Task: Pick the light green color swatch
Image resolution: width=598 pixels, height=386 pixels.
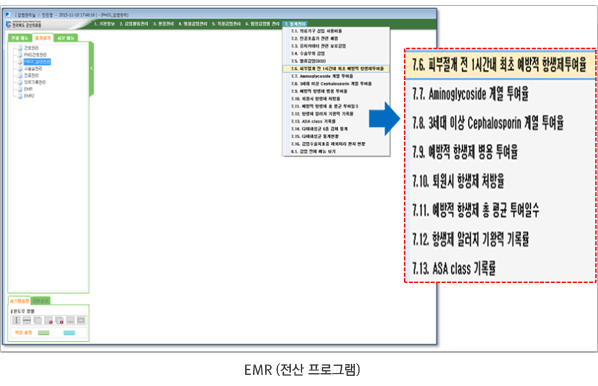Action: click(x=44, y=333)
